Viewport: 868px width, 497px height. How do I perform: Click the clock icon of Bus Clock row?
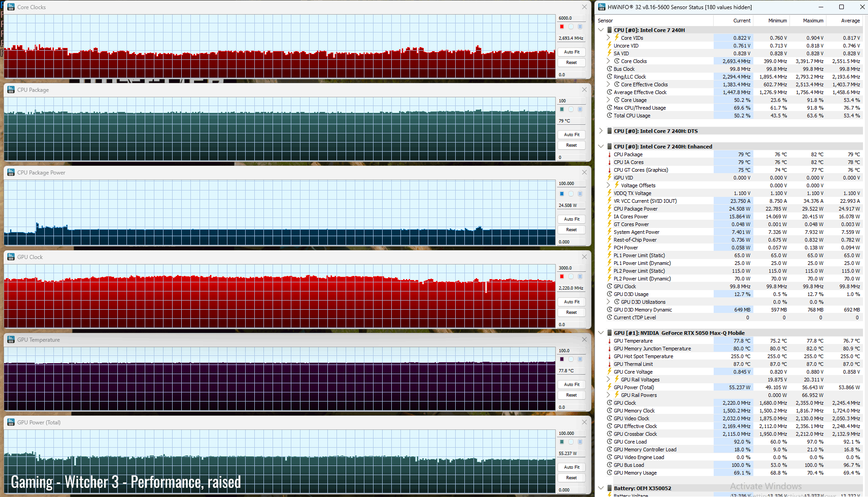pyautogui.click(x=610, y=69)
